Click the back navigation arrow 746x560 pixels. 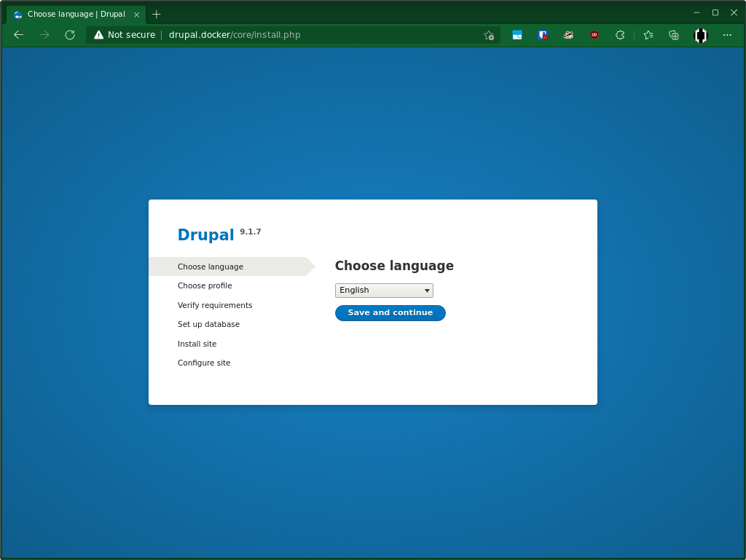tap(18, 34)
